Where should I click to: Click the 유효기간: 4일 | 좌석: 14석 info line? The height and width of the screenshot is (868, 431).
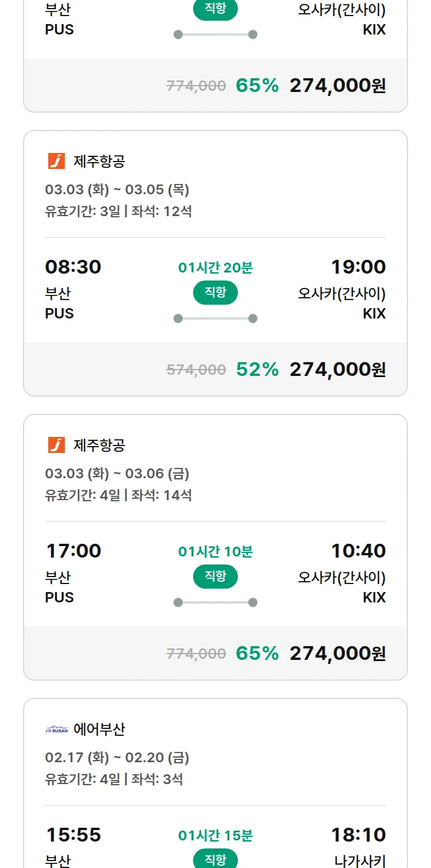(x=118, y=495)
